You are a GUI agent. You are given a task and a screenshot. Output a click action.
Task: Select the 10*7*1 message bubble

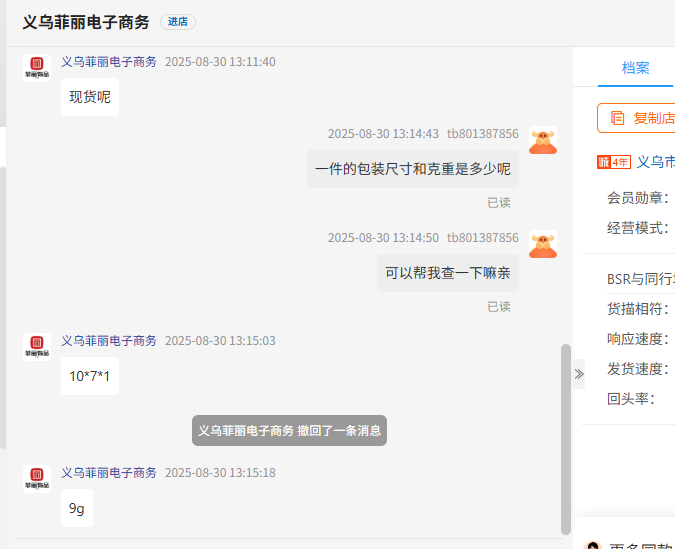[90, 376]
